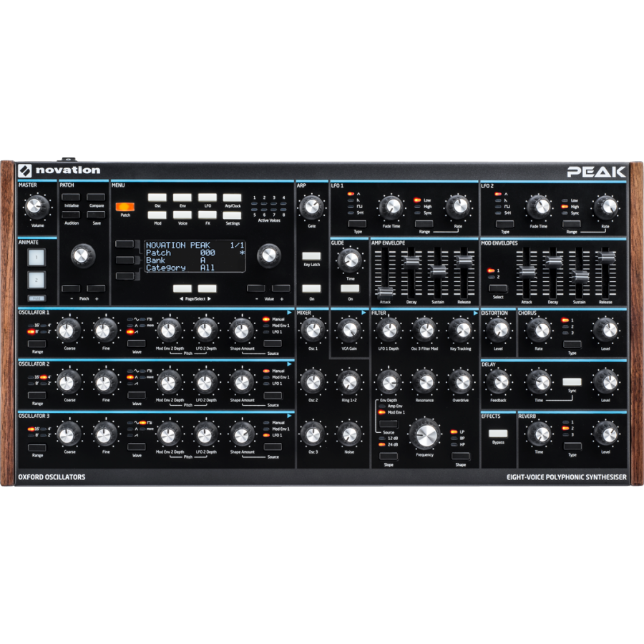Toggle the Arp Key Latch button
Image resolution: width=644 pixels, height=644 pixels.
coord(311,256)
